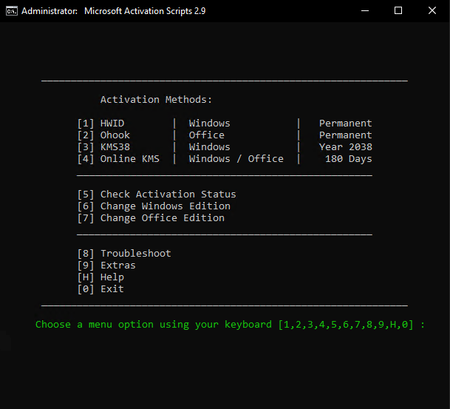Click 'Windows' in the HWID row
The height and width of the screenshot is (409, 450).
point(209,123)
